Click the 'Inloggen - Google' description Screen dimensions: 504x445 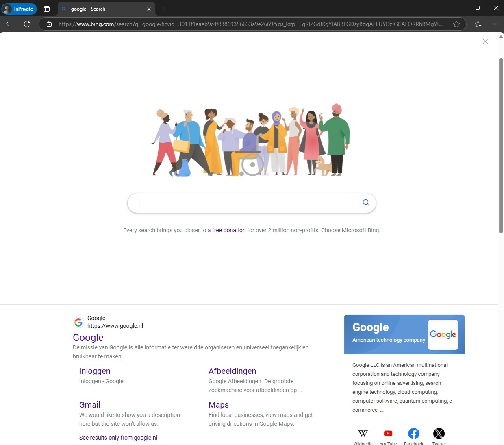click(x=101, y=381)
